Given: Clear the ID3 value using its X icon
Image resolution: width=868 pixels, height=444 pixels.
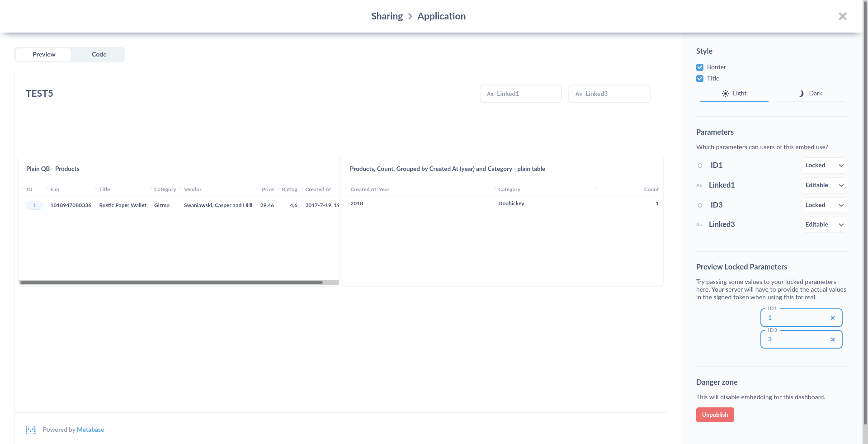Looking at the screenshot, I should 832,340.
